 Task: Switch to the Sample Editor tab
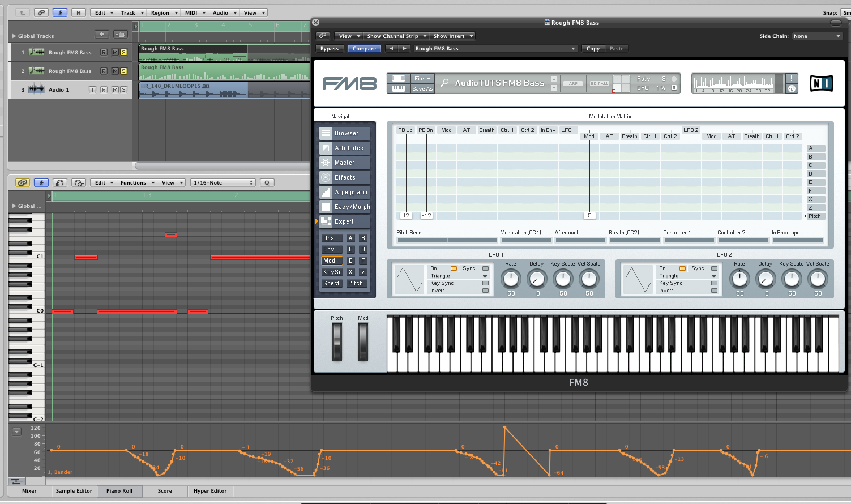(74, 491)
